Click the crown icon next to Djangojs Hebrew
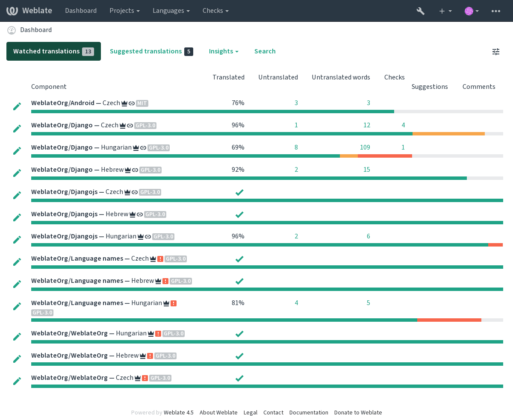 tap(133, 214)
